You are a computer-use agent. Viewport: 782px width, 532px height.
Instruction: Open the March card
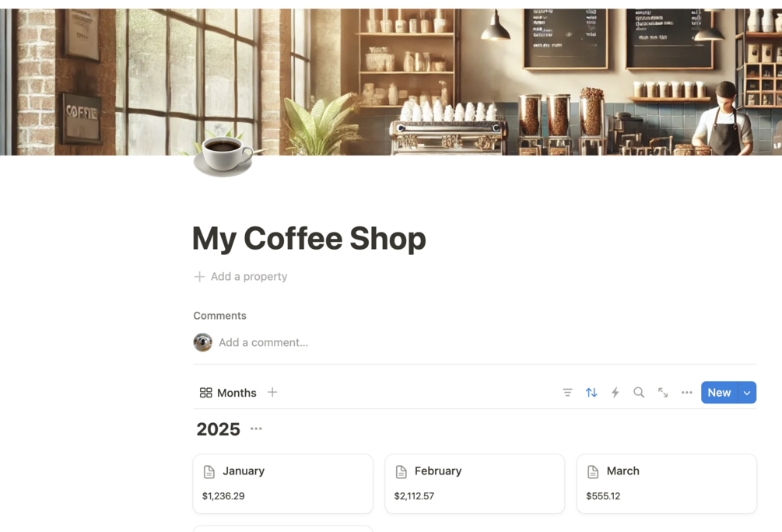click(x=667, y=484)
